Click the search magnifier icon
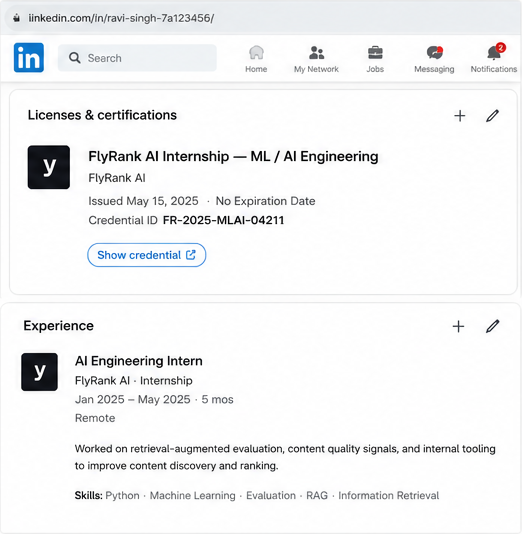 [x=75, y=58]
